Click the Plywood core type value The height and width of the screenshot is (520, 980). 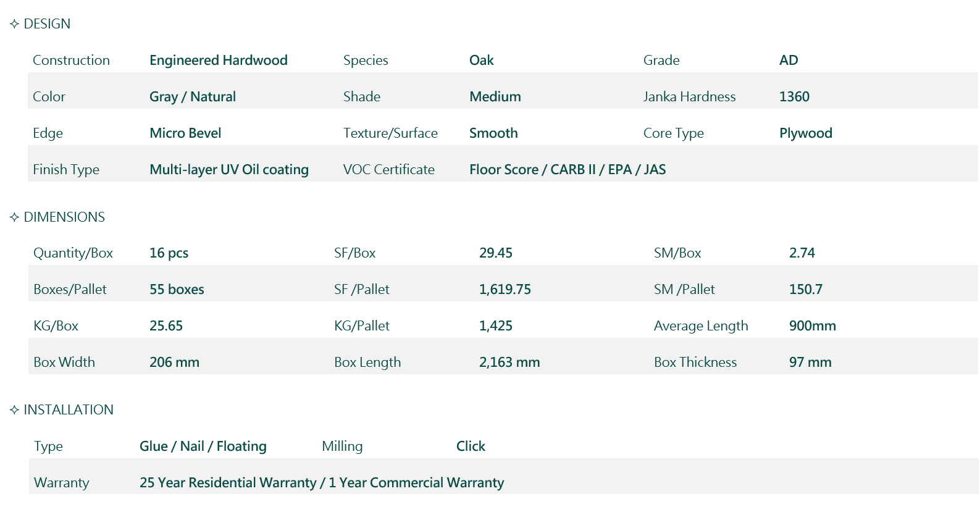point(805,133)
